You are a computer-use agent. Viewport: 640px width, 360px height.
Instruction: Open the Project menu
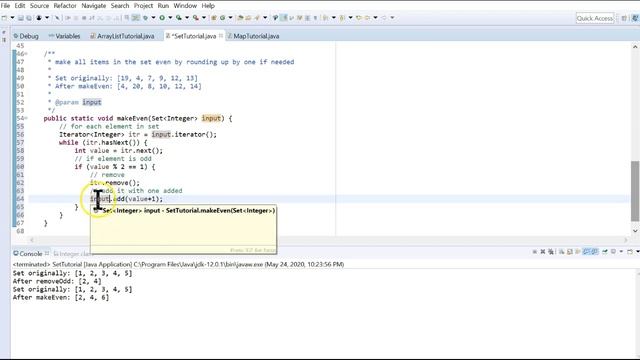point(143,6)
